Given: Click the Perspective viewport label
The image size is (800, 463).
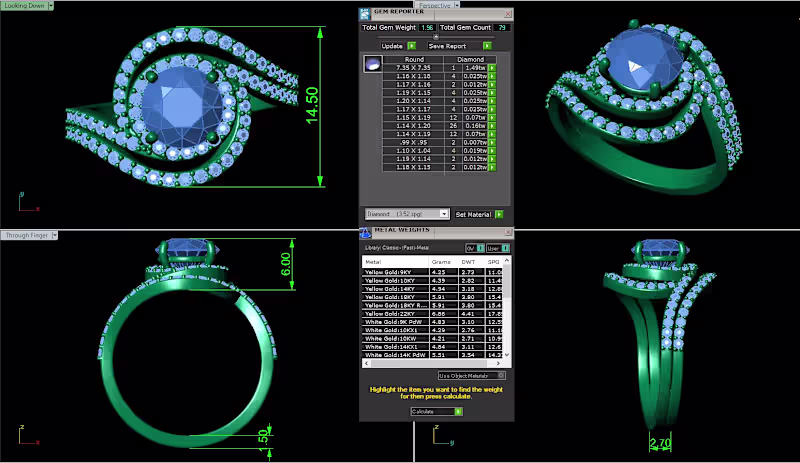Looking at the screenshot, I should [x=435, y=5].
